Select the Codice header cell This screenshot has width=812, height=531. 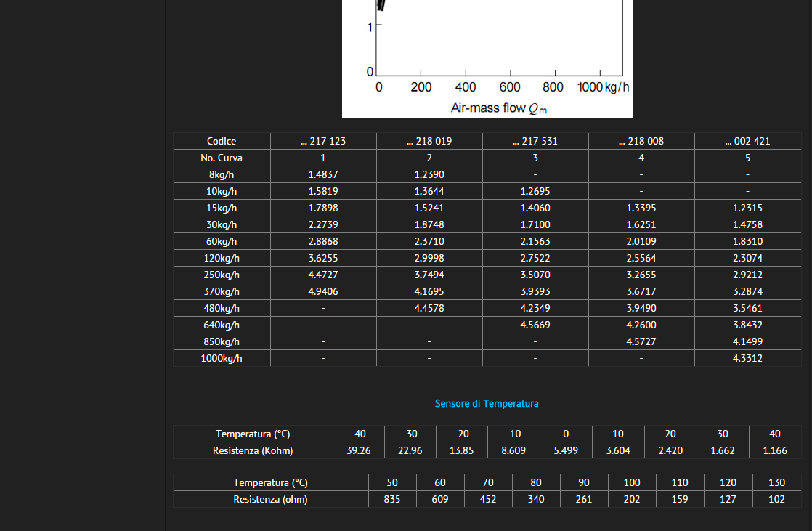tap(221, 141)
